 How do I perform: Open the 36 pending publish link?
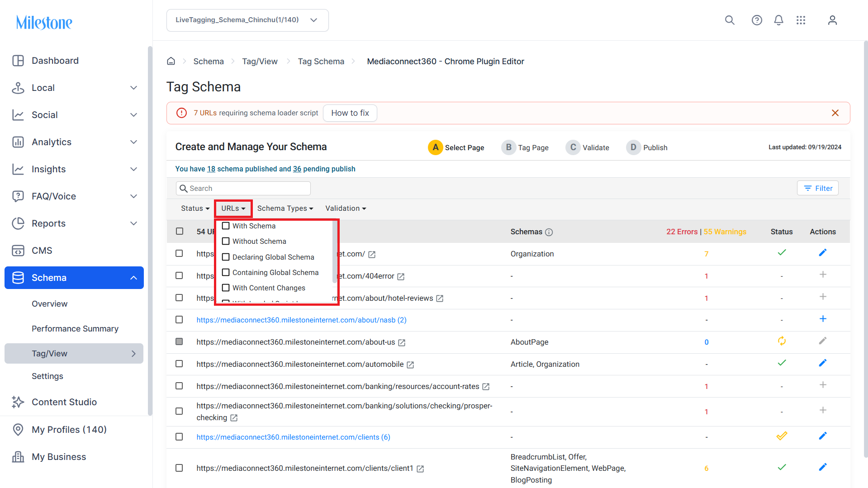(x=297, y=169)
